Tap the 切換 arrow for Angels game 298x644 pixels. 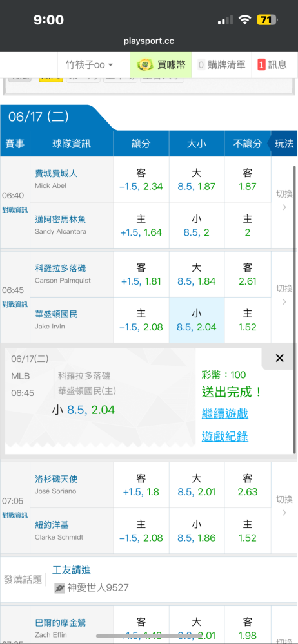(284, 507)
